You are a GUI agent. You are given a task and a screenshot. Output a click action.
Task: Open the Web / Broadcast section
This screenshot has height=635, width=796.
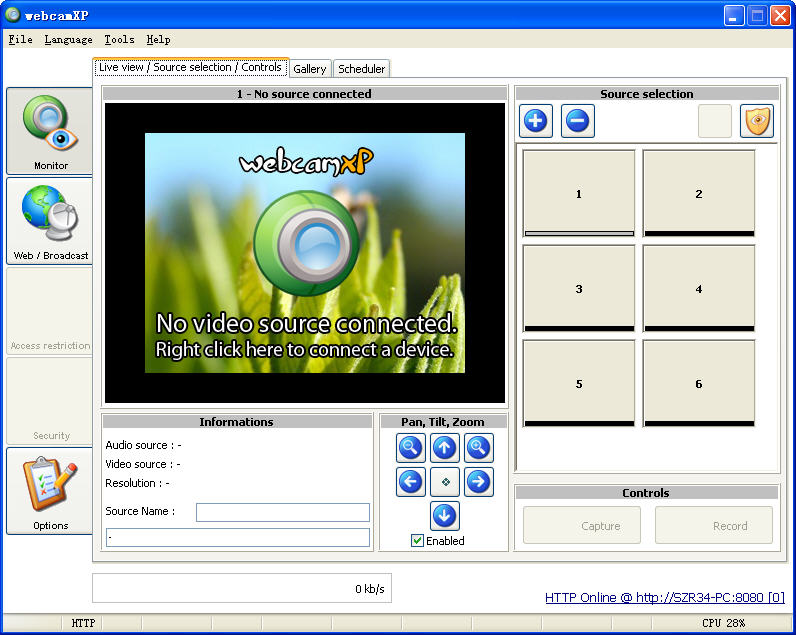pyautogui.click(x=50, y=221)
